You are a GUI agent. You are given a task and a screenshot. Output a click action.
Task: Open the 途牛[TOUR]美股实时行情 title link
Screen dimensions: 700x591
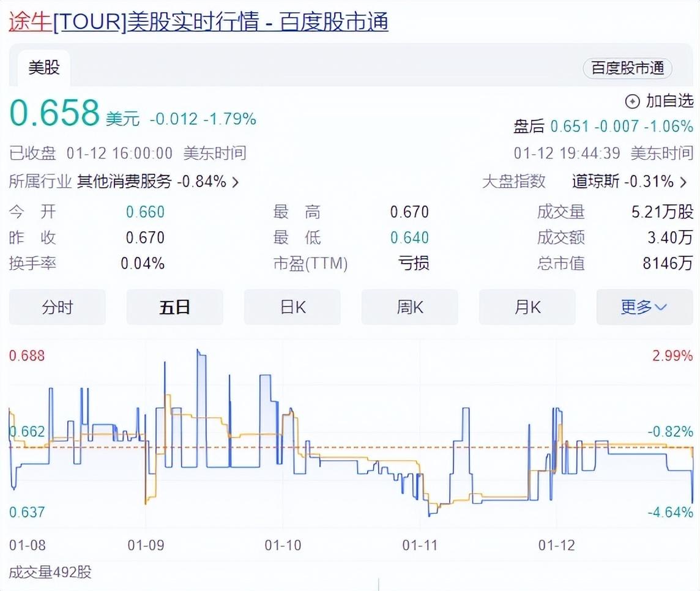click(x=198, y=21)
